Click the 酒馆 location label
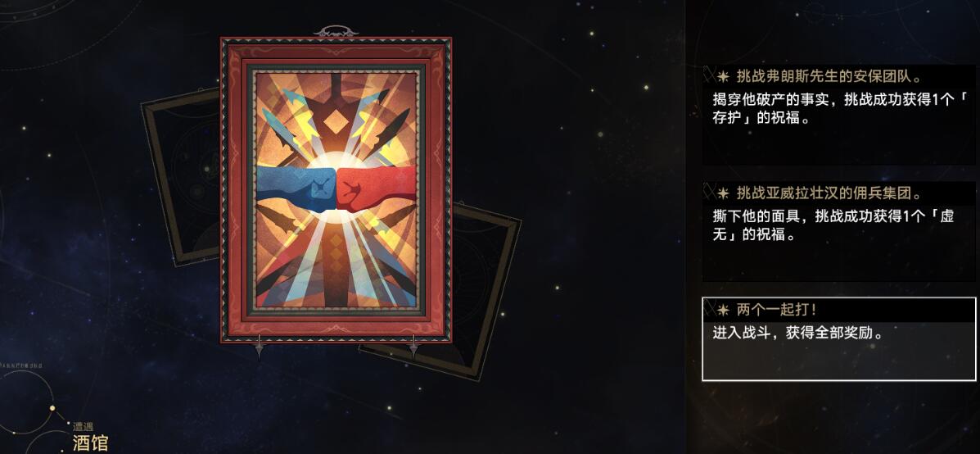 point(90,444)
